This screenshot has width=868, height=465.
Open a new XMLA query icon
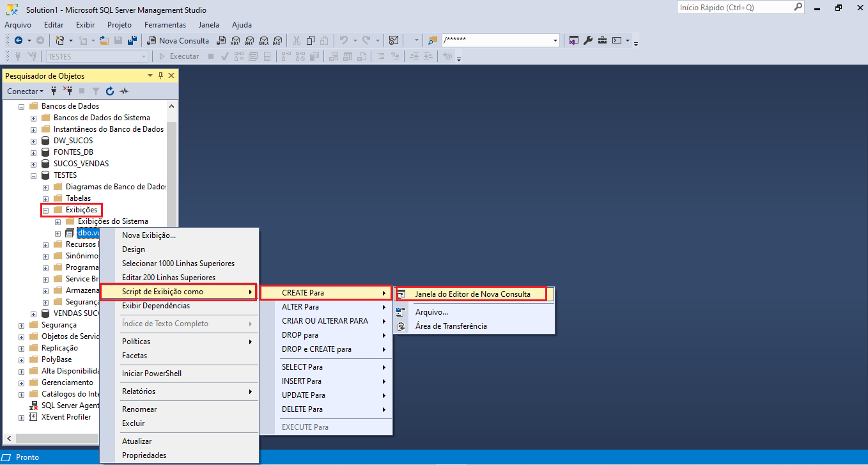(263, 40)
